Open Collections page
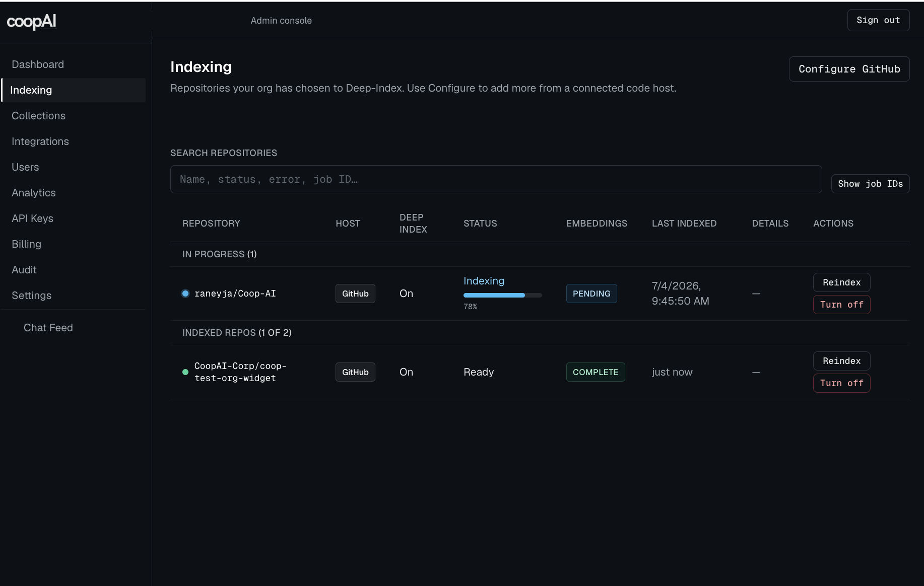The image size is (924, 586). click(38, 116)
